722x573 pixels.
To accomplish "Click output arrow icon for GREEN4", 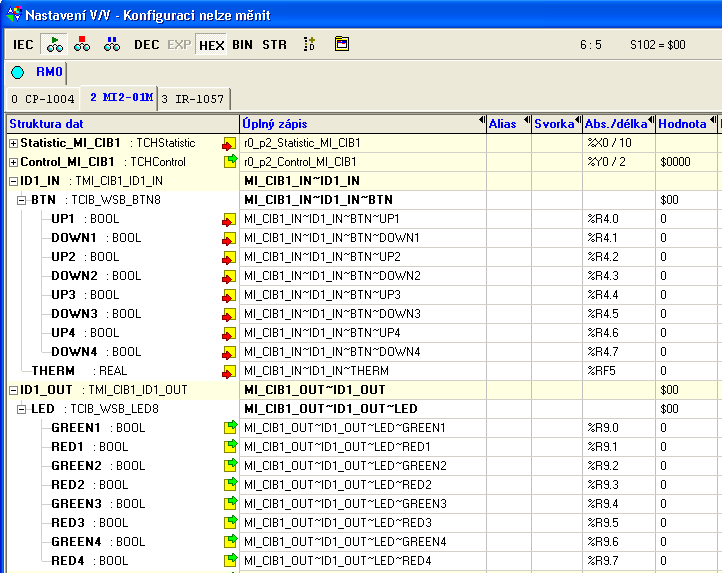I will tap(230, 541).
